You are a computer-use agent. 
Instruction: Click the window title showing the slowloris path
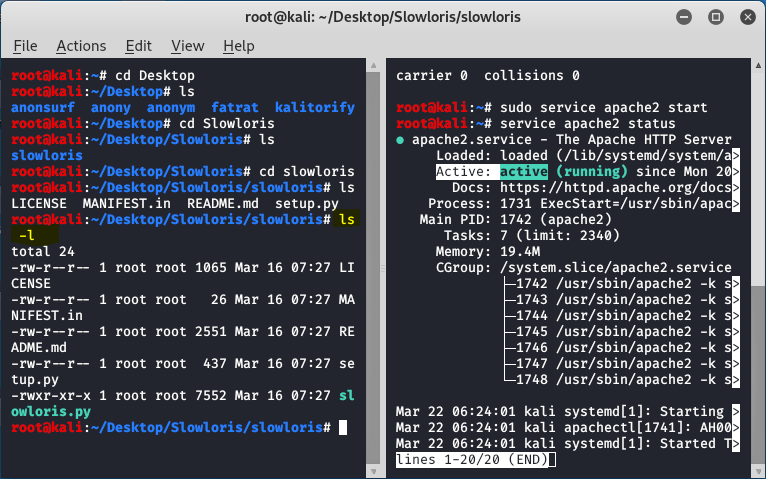point(382,17)
